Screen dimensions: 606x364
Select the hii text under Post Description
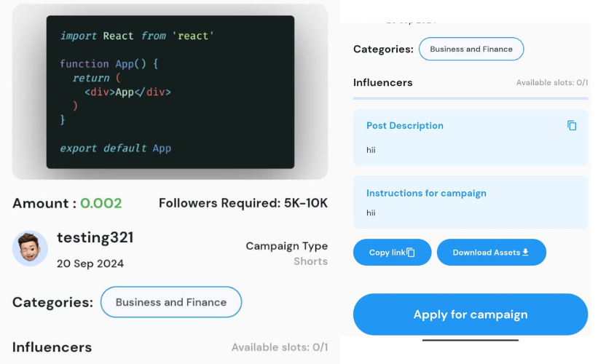371,150
